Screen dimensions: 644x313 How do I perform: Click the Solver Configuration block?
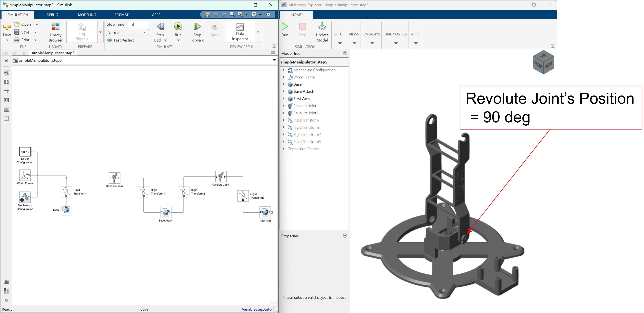click(x=25, y=152)
